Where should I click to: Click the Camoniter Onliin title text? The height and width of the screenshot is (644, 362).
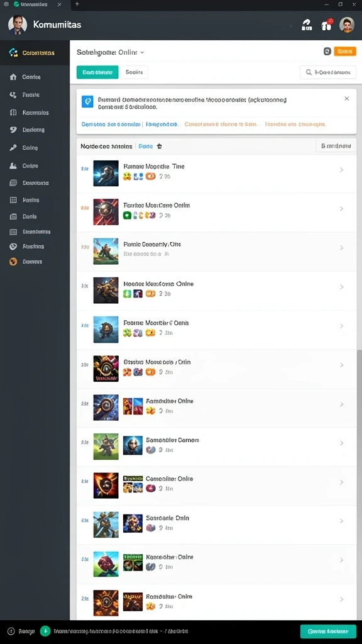tap(170, 479)
